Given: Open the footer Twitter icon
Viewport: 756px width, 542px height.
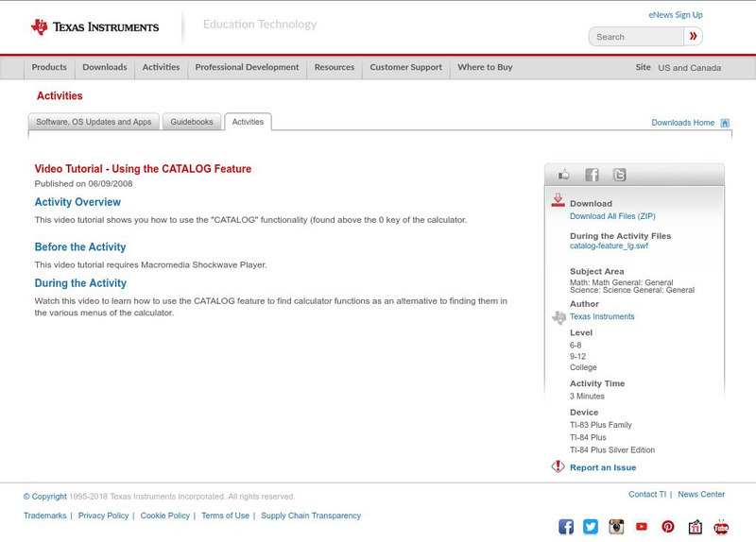Looking at the screenshot, I should click(590, 527).
